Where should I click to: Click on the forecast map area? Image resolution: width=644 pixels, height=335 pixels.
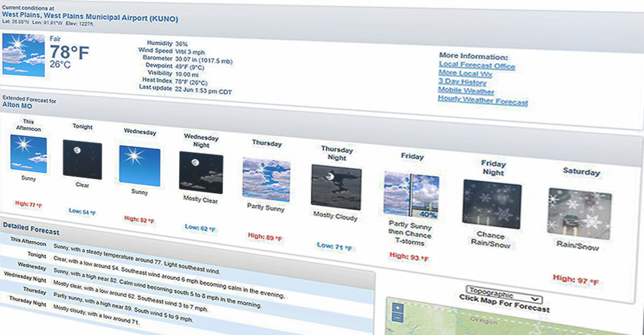coord(515,323)
